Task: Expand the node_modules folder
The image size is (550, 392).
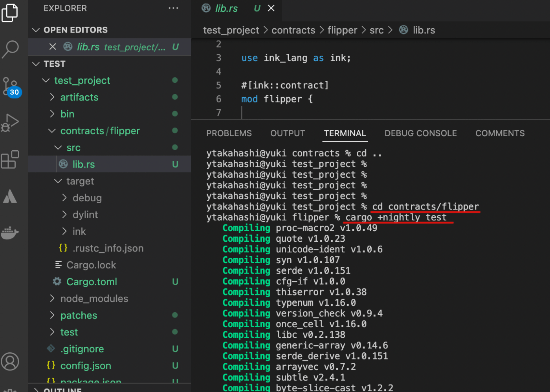Action: (x=52, y=298)
